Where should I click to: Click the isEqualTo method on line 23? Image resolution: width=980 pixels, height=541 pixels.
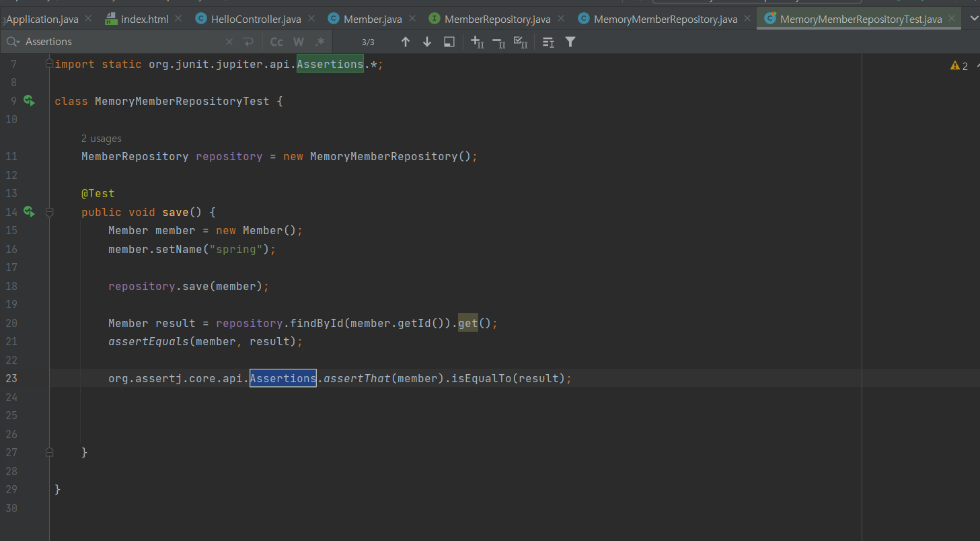(x=482, y=378)
